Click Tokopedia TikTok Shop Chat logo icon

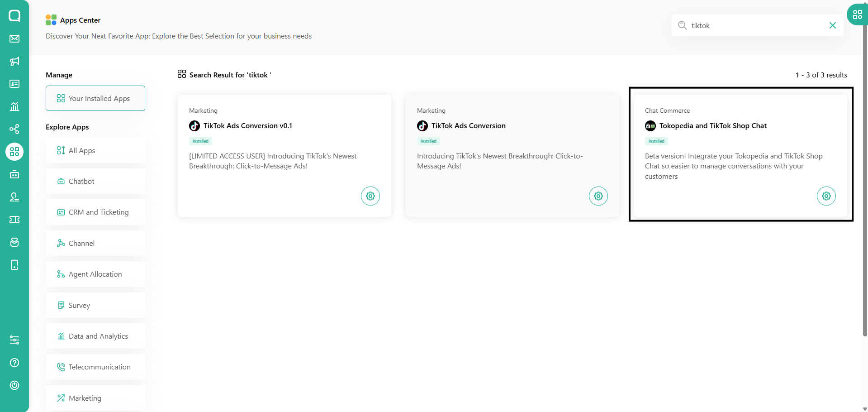tap(650, 126)
